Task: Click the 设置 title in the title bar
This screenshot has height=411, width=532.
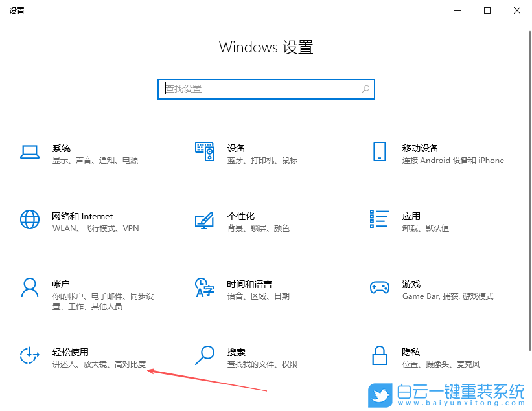Action: 17,10
